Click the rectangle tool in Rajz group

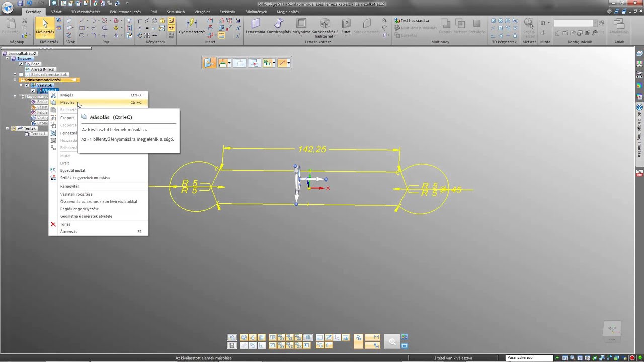(x=82, y=28)
